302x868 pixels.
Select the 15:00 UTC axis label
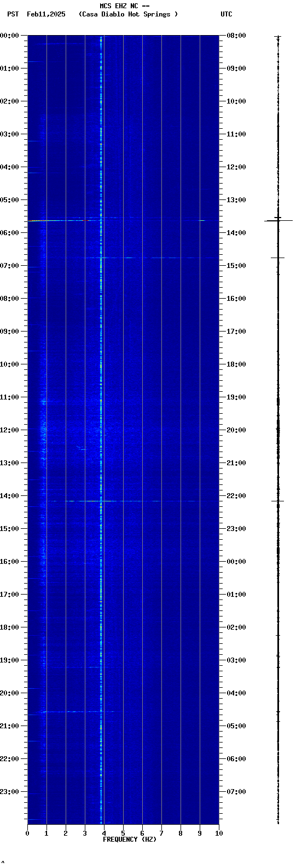coord(236,266)
